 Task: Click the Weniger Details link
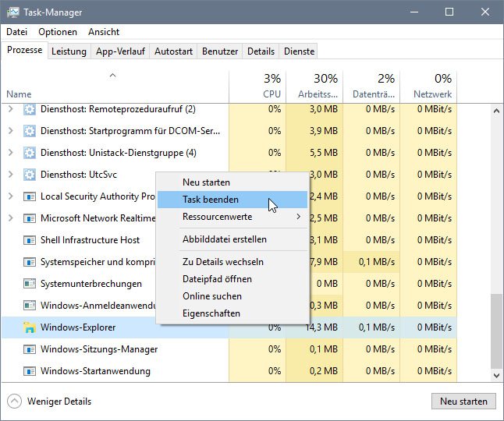(x=59, y=402)
